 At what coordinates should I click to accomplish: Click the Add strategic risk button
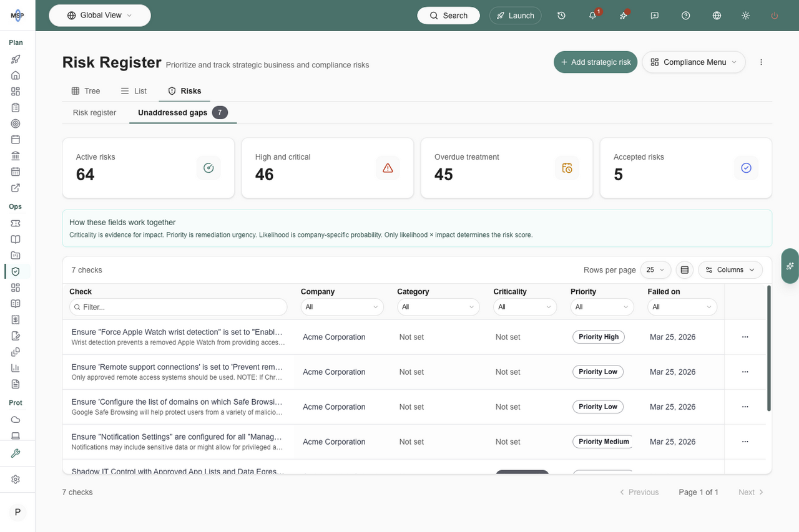pyautogui.click(x=596, y=62)
